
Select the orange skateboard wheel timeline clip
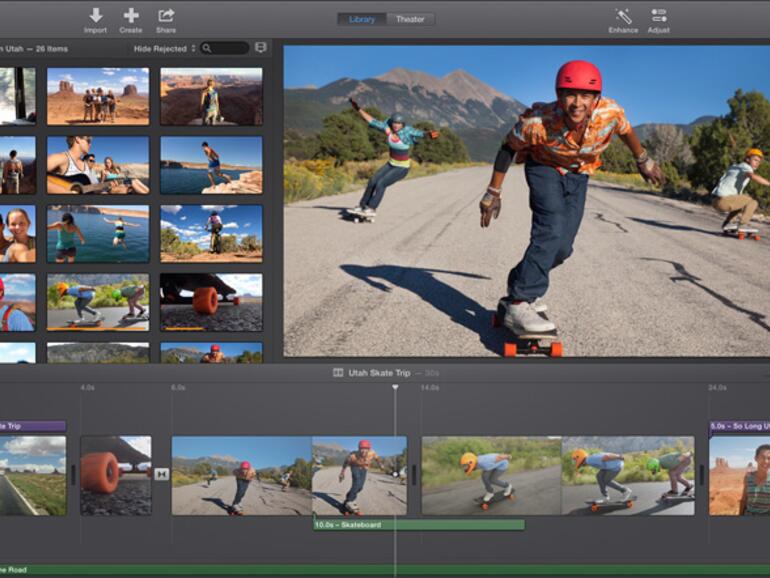[115, 475]
